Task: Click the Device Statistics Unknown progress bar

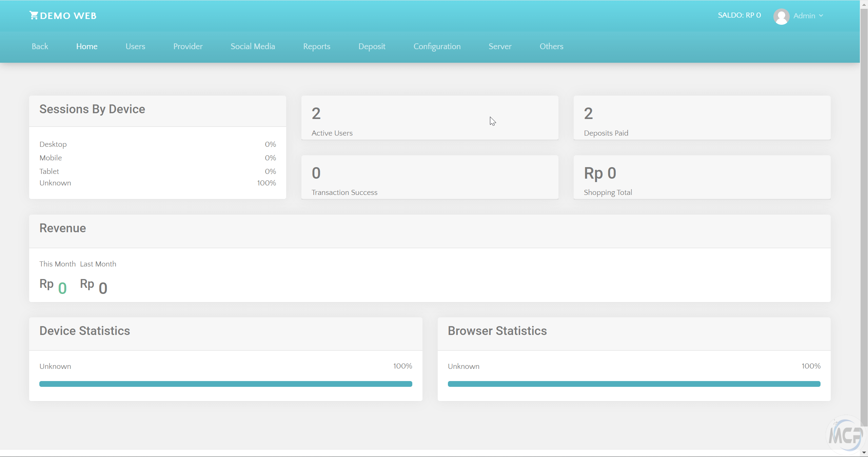Action: (x=225, y=384)
